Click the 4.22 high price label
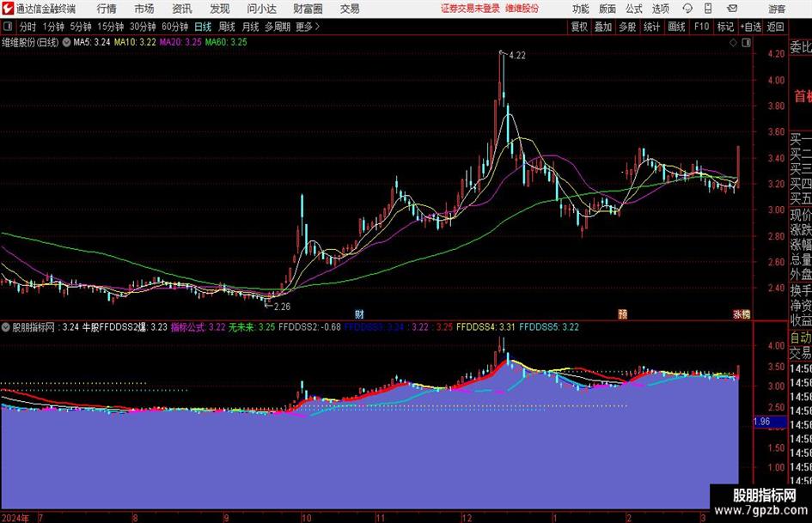812x523 pixels. click(x=517, y=56)
